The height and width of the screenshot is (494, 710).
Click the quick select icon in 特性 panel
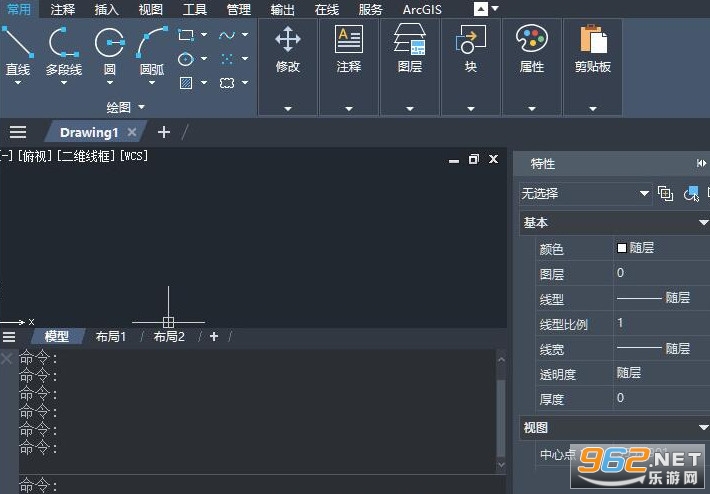[691, 194]
